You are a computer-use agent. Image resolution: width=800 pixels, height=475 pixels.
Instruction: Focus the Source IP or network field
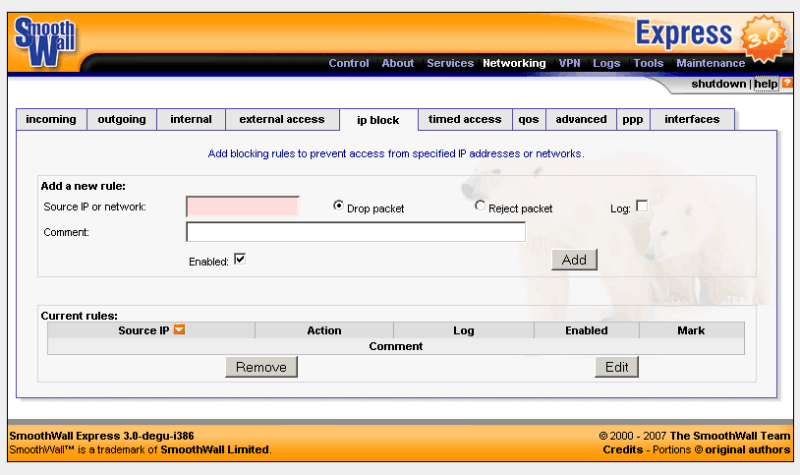242,207
